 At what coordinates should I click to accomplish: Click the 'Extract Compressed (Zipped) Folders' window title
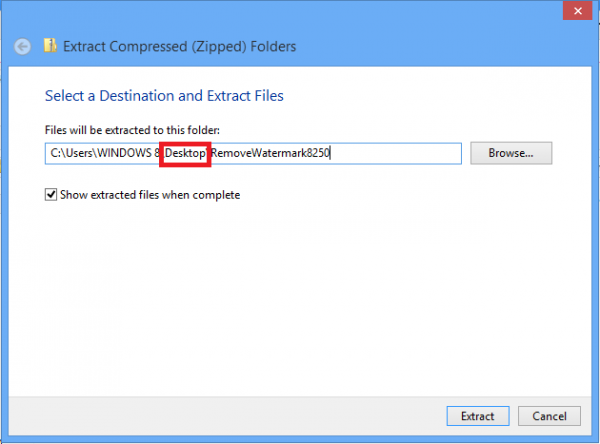(180, 46)
